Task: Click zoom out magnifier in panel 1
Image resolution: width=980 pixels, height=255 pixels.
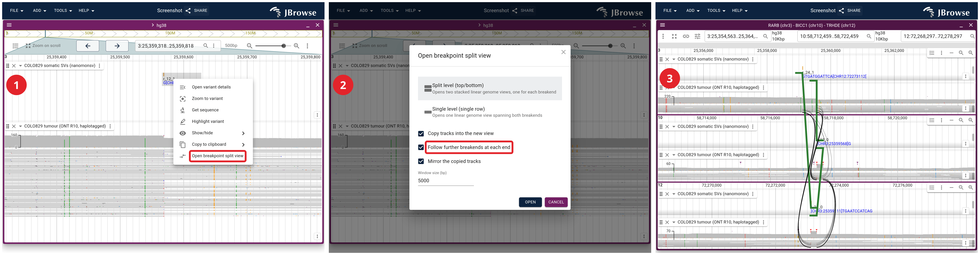Action: pyautogui.click(x=249, y=46)
